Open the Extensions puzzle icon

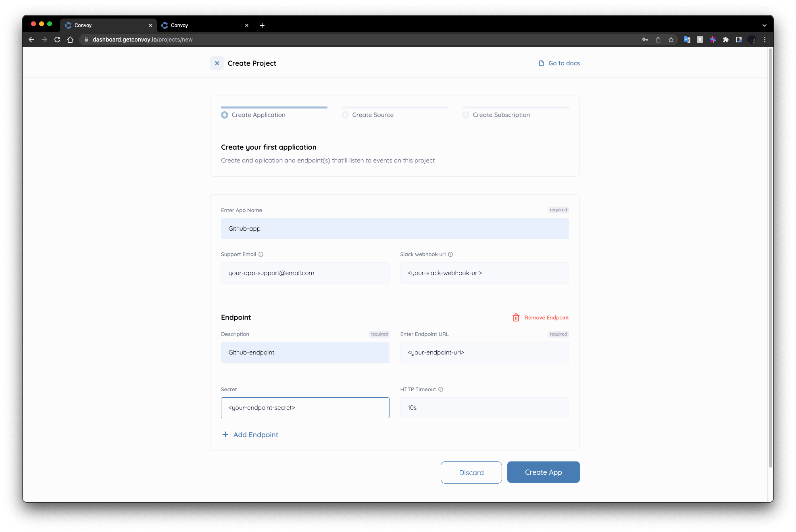click(726, 40)
